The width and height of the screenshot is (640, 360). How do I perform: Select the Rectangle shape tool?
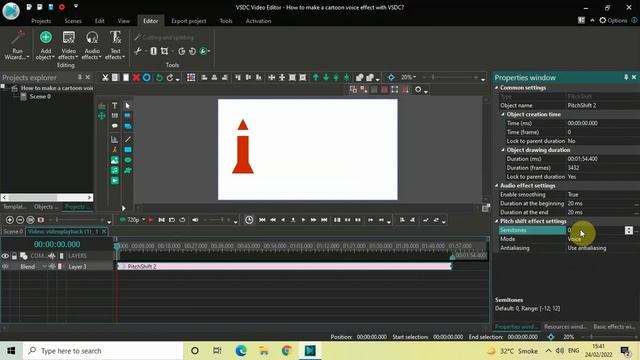(x=128, y=150)
